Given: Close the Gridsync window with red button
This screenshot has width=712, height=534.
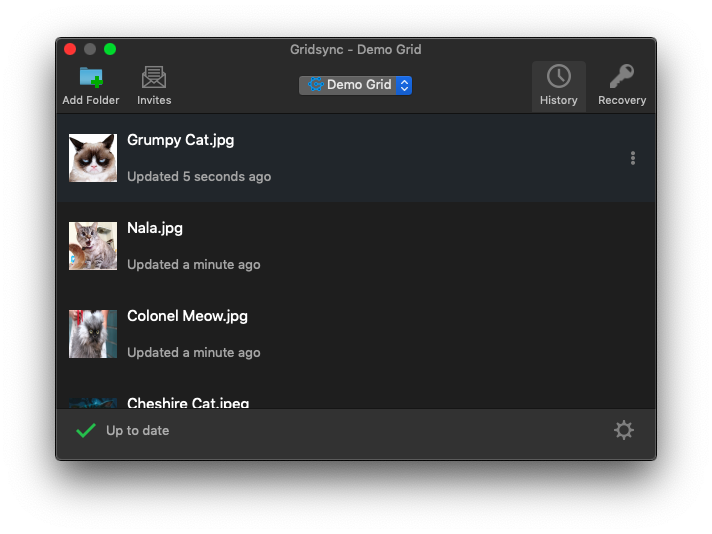Looking at the screenshot, I should [70, 49].
